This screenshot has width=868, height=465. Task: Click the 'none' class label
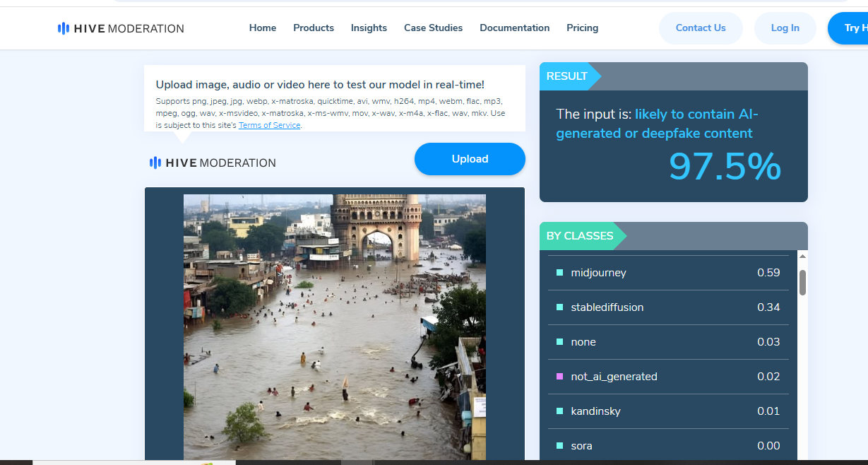click(x=583, y=342)
